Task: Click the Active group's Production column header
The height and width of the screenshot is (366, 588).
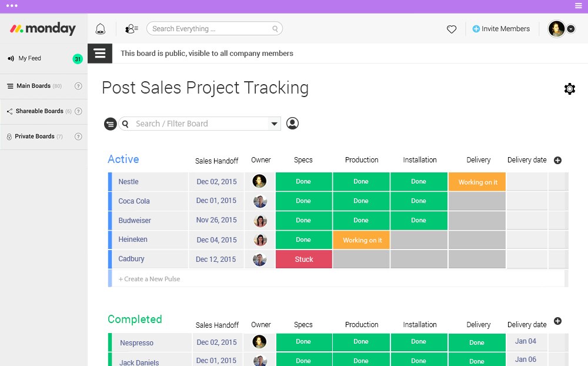Action: pyautogui.click(x=362, y=160)
